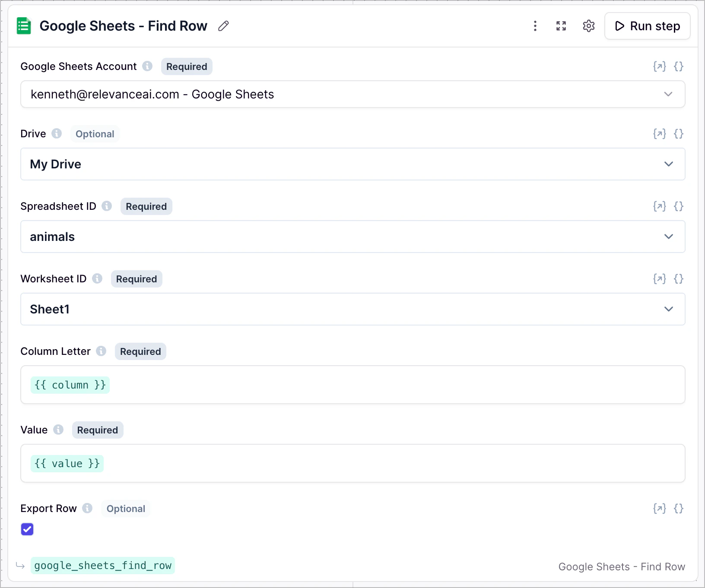Edit the step title with the pencil icon

coord(223,26)
